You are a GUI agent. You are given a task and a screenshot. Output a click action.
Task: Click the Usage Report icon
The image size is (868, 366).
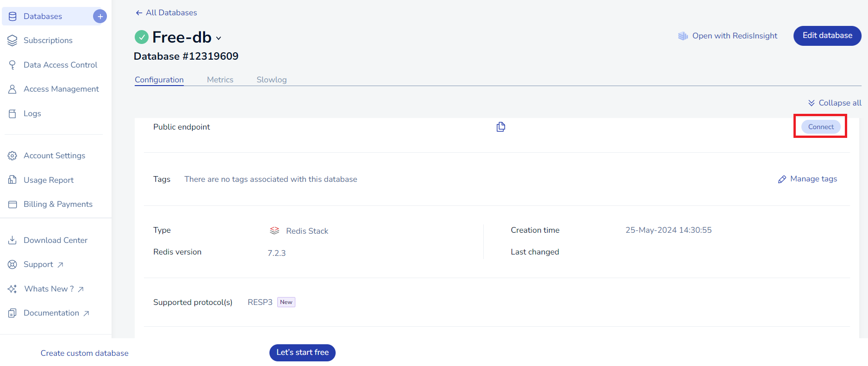12,180
